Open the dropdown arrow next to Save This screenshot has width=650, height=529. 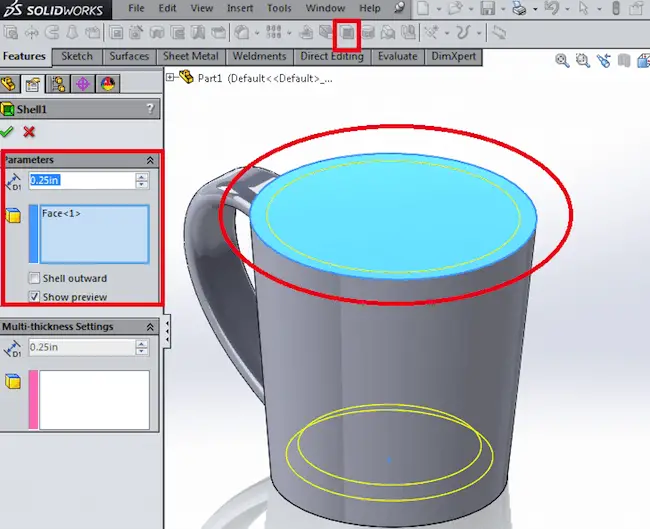(503, 9)
